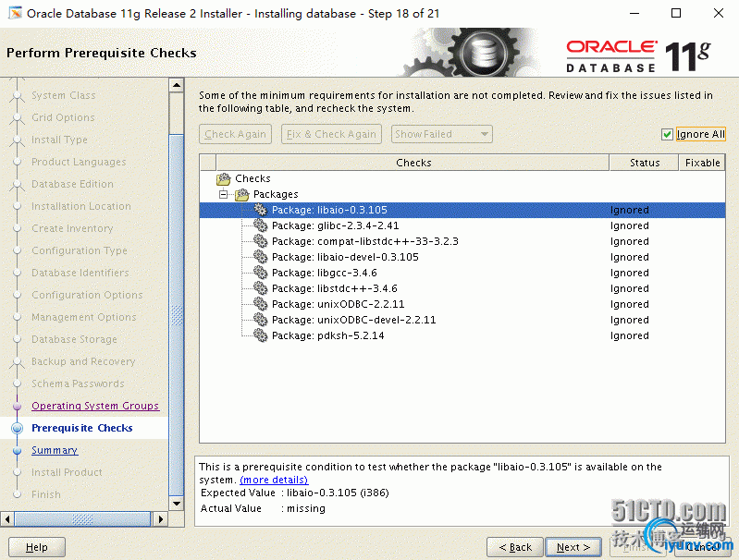Click the Install Product step label
739x560 pixels.
point(67,472)
